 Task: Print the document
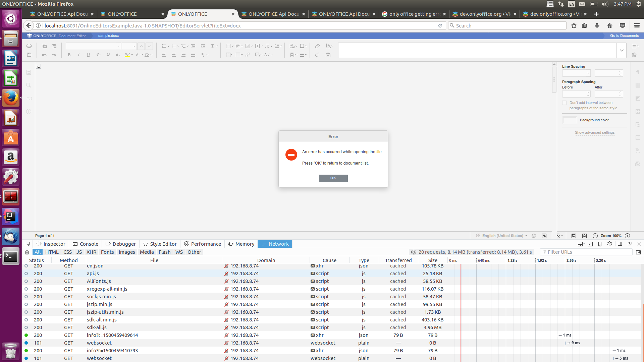pyautogui.click(x=29, y=46)
